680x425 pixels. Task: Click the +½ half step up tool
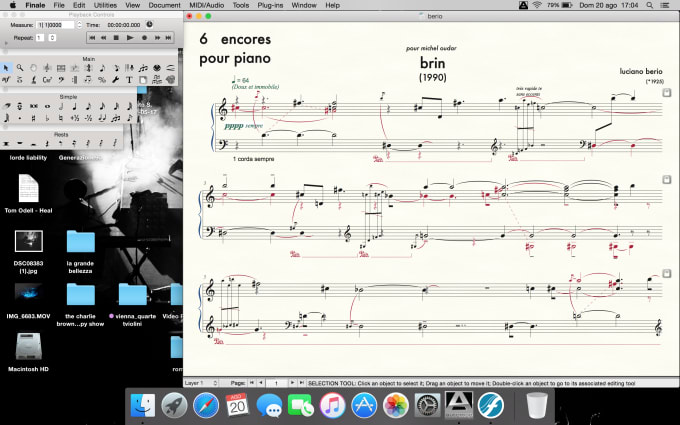coord(75,118)
